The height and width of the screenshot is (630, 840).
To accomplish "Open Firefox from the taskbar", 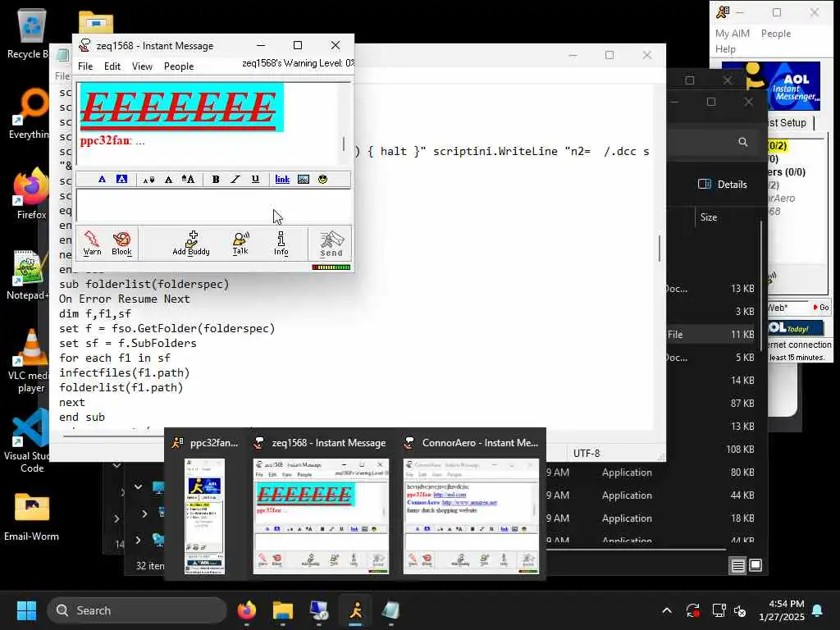I will [x=246, y=610].
